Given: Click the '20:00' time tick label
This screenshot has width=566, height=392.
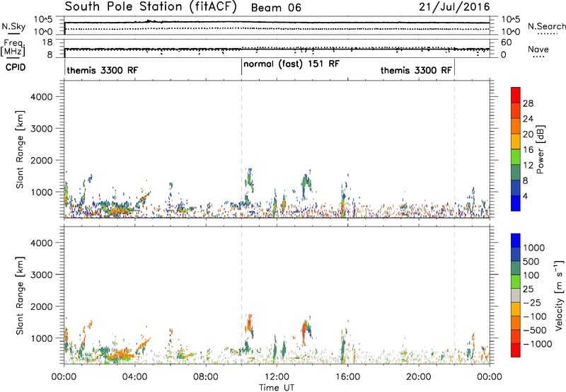Looking at the screenshot, I should [x=419, y=377].
